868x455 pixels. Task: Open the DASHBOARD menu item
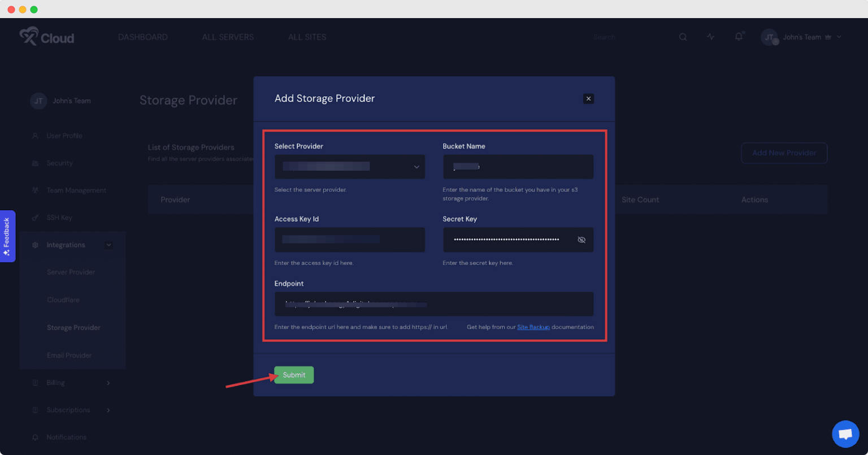tap(142, 37)
